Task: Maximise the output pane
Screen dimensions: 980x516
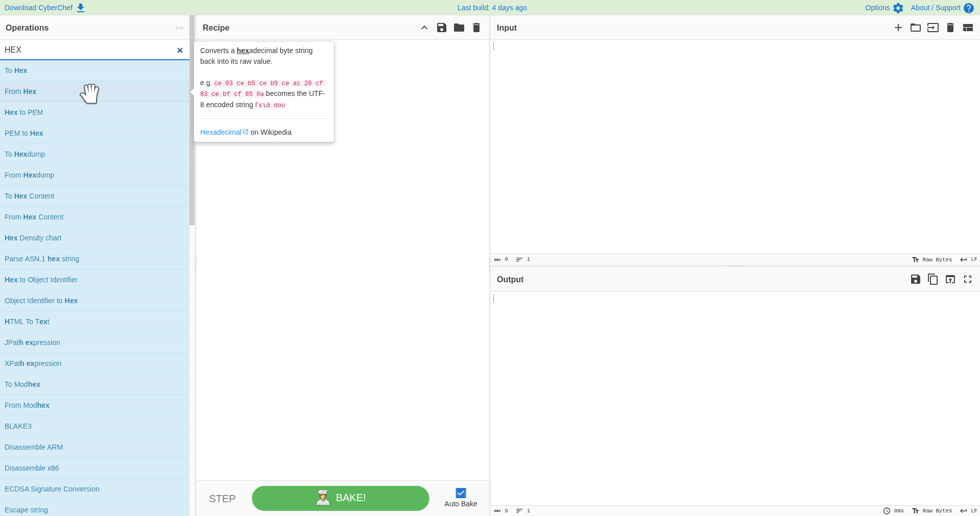Action: (x=968, y=279)
